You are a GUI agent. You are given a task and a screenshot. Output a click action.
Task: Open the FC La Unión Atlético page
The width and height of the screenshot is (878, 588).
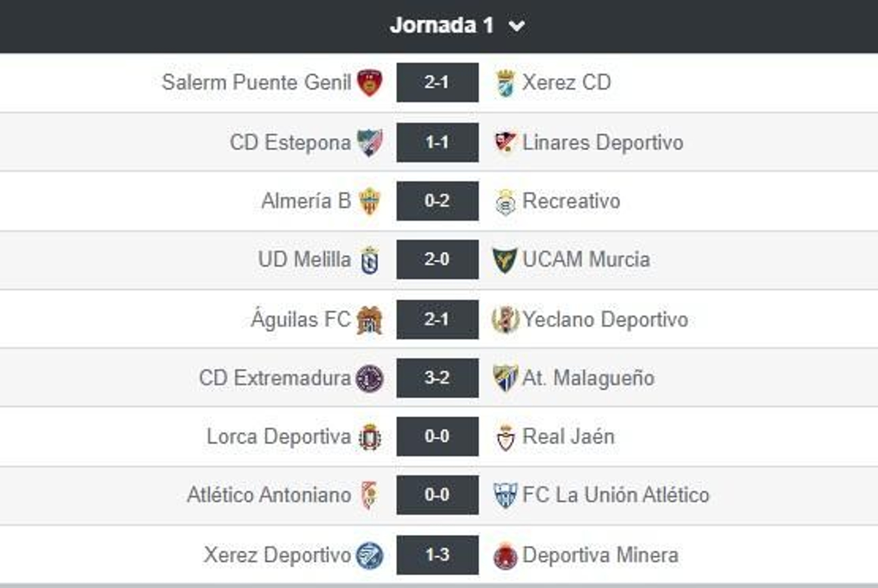615,496
